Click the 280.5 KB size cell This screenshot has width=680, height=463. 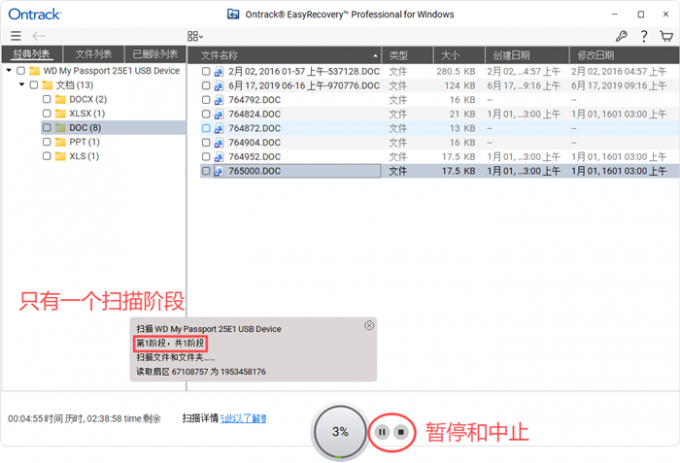pyautogui.click(x=455, y=72)
